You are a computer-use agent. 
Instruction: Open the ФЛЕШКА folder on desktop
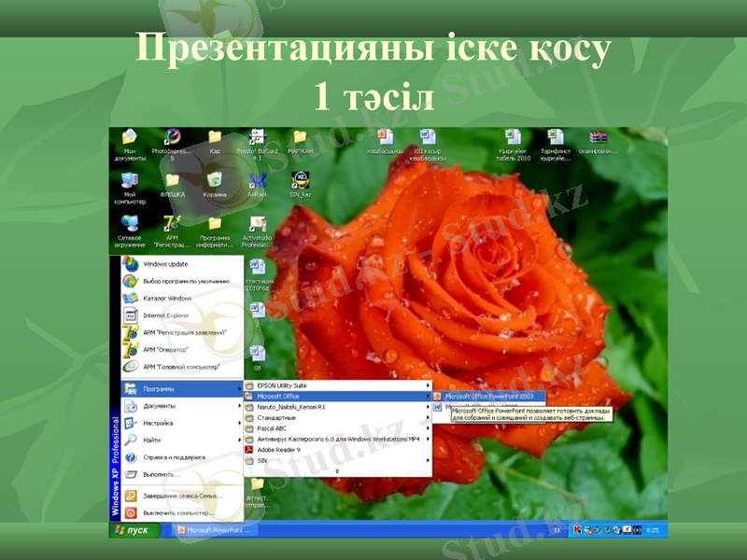click(x=172, y=180)
